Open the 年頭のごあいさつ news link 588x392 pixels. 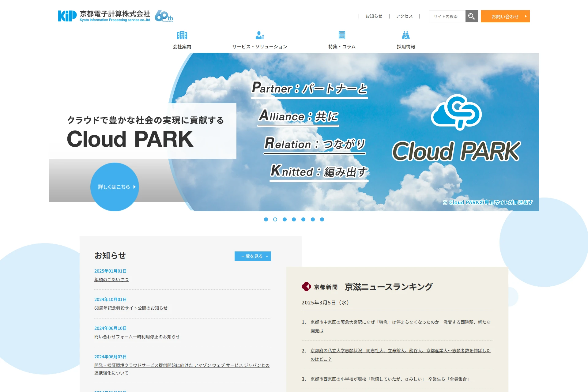click(x=111, y=280)
